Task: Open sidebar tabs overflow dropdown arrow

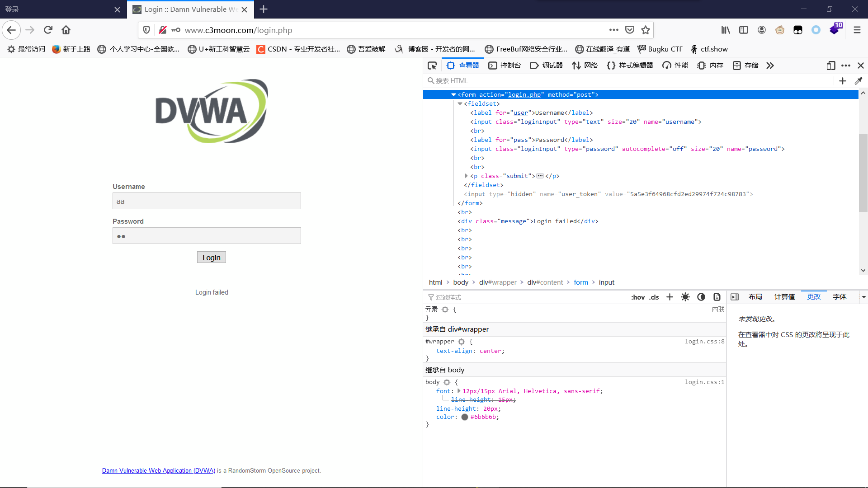Action: pyautogui.click(x=863, y=297)
